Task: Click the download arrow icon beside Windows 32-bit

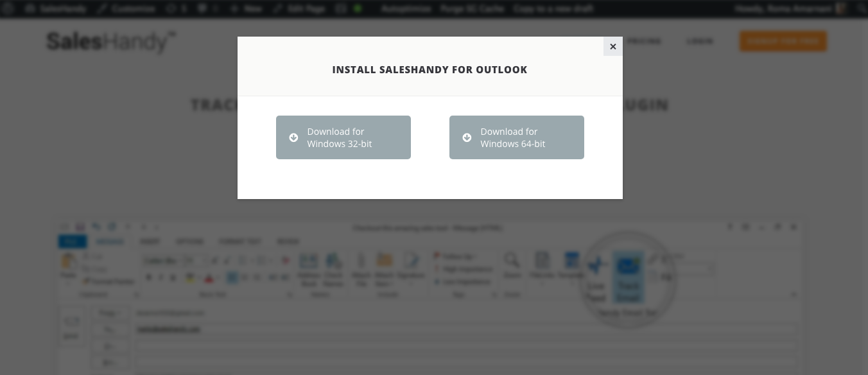Action: tap(293, 137)
